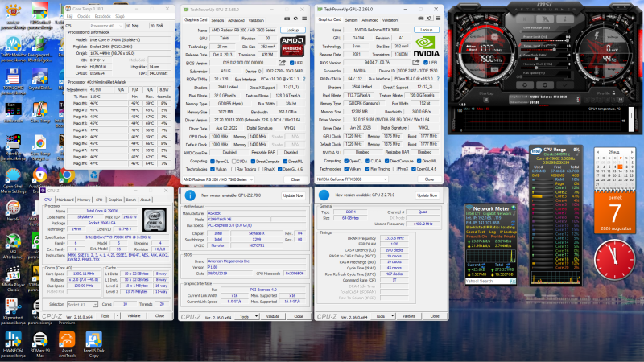Adjust Afterburner Memory Clock slider
Image resolution: width=644 pixels, height=362 pixels.
[x=546, y=68]
